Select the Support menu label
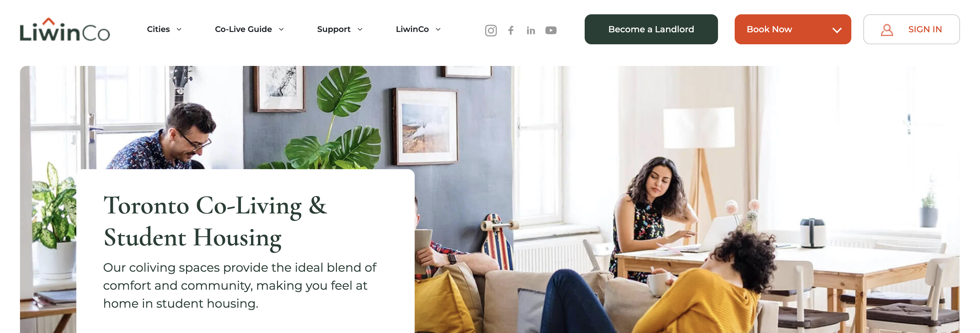Viewport: 980px width, 333px height. [x=334, y=29]
